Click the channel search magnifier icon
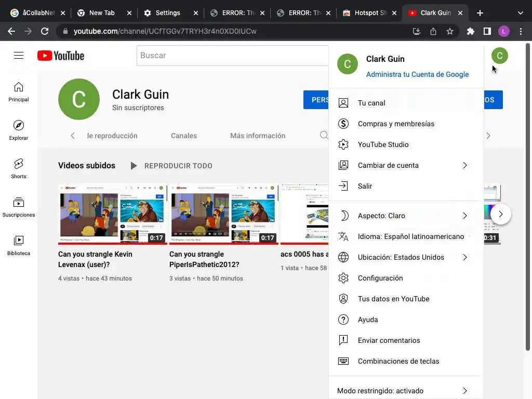This screenshot has height=399, width=532. [324, 136]
